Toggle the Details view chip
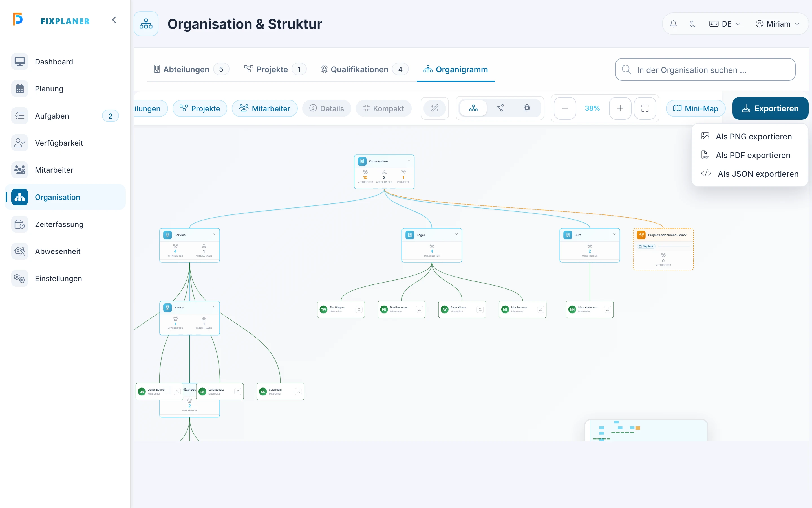 (x=326, y=109)
